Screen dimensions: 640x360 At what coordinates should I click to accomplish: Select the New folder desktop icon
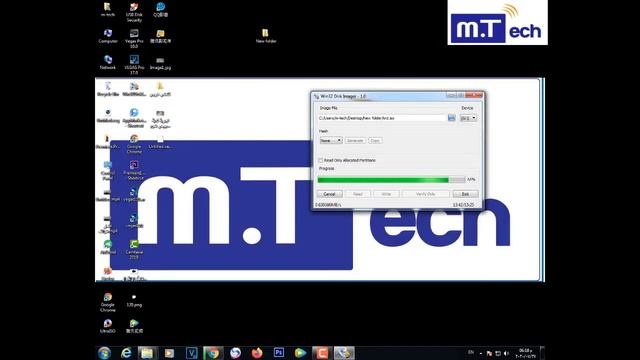click(266, 36)
